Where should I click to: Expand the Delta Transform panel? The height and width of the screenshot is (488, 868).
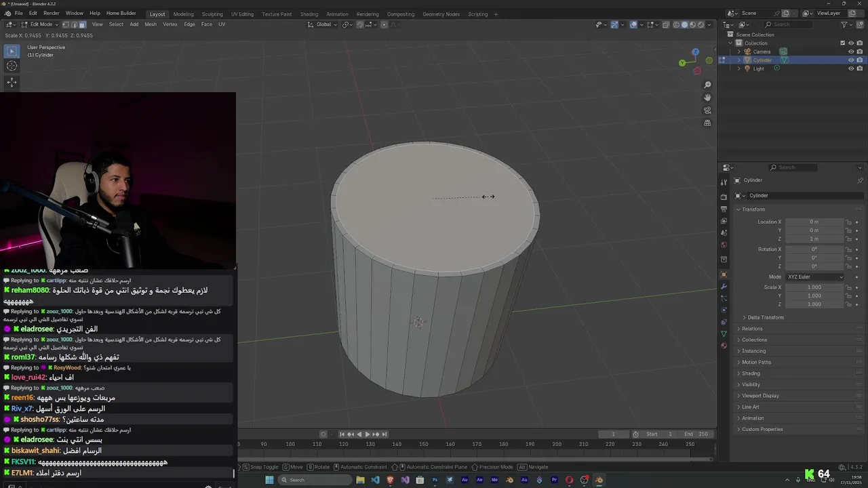[x=766, y=317]
